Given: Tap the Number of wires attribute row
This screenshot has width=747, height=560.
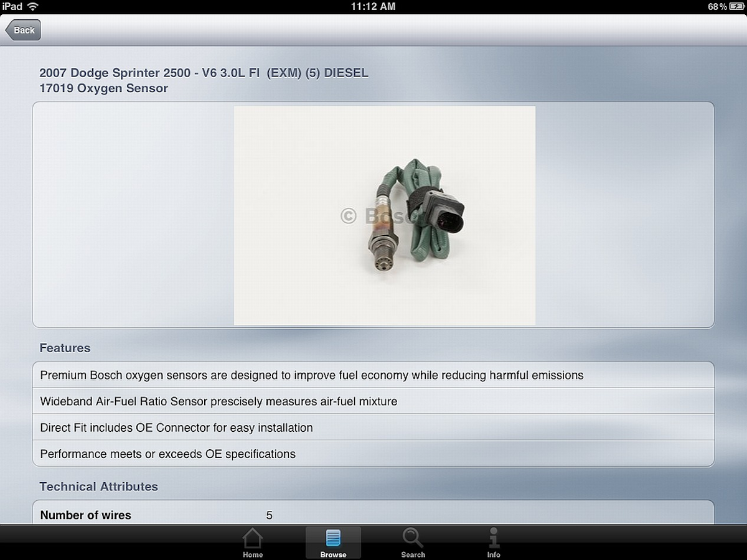Looking at the screenshot, I should pos(374,515).
